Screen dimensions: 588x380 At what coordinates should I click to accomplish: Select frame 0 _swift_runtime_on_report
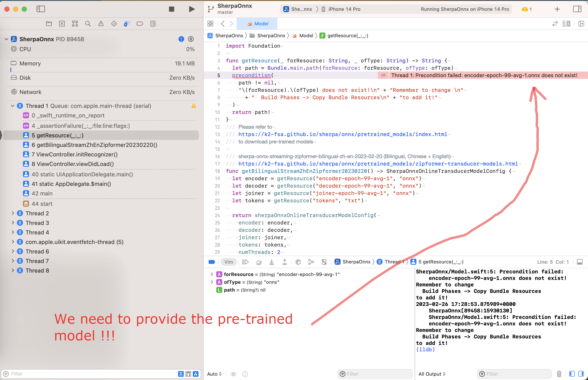pyautogui.click(x=68, y=115)
